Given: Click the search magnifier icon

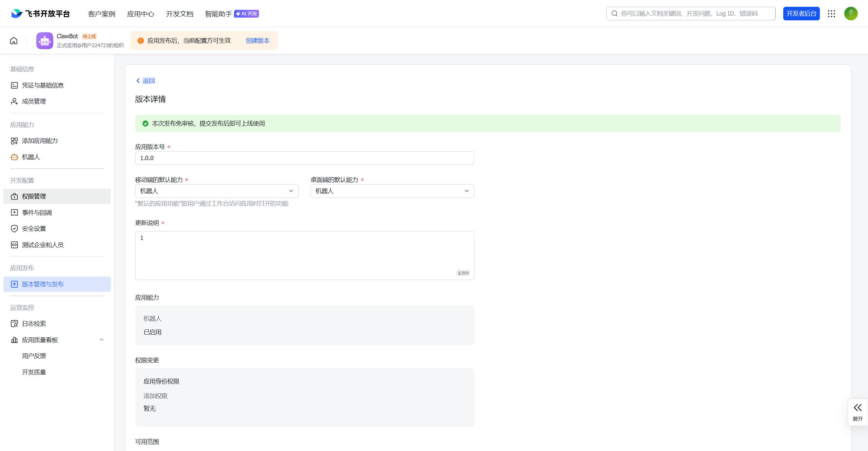Looking at the screenshot, I should pos(614,14).
